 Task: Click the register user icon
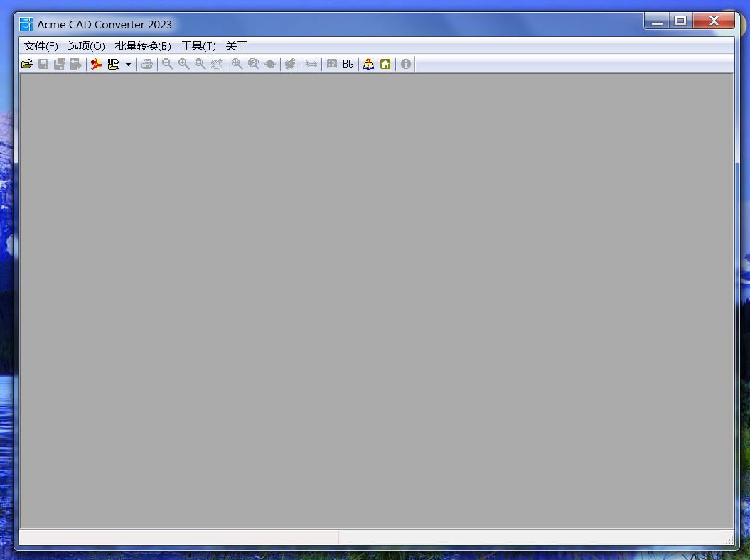pos(368,64)
